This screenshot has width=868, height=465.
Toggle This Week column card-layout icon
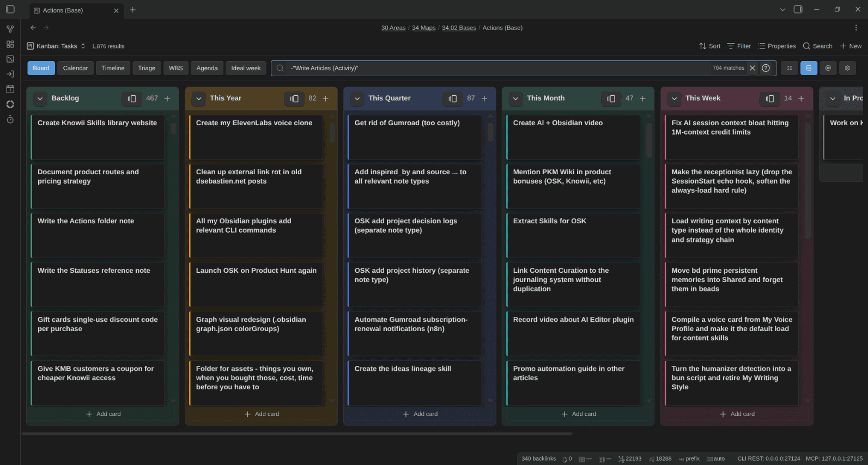coord(770,99)
